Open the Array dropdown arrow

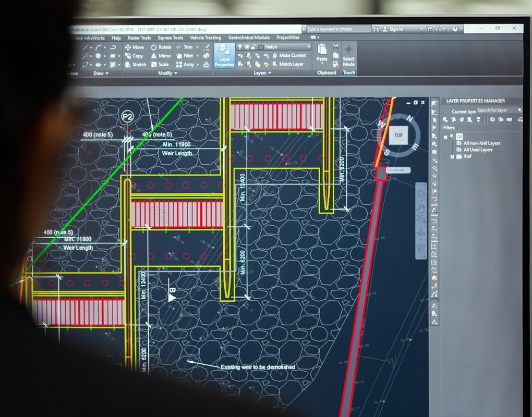198,65
